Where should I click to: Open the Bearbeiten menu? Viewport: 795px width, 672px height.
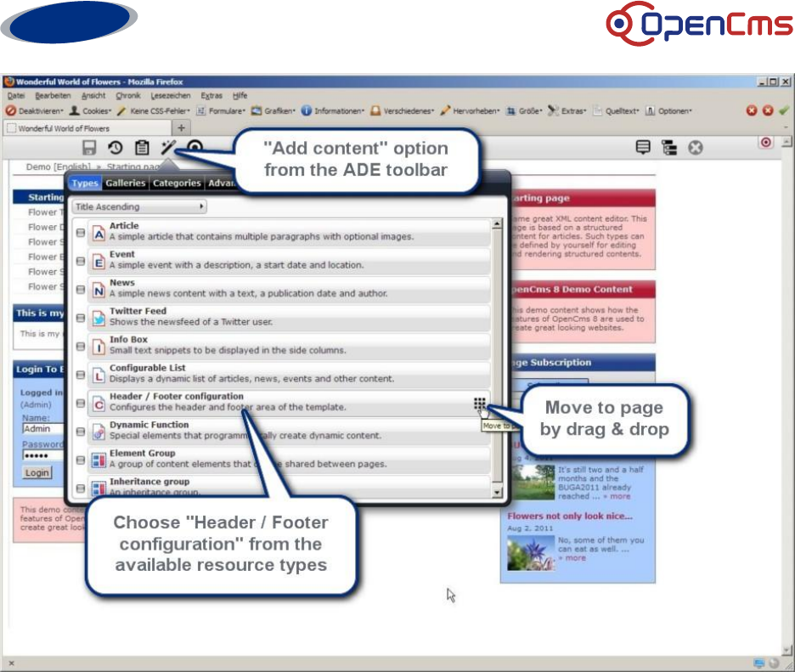pyautogui.click(x=53, y=95)
